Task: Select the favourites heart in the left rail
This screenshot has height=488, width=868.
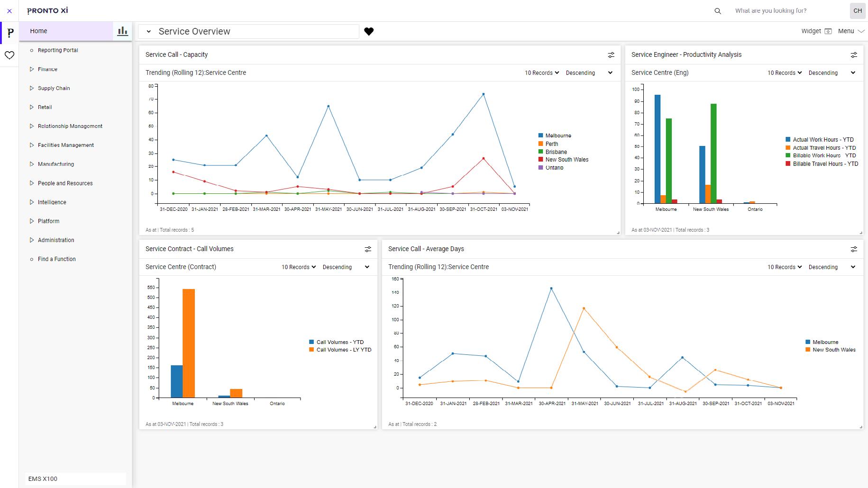Action: [x=9, y=55]
